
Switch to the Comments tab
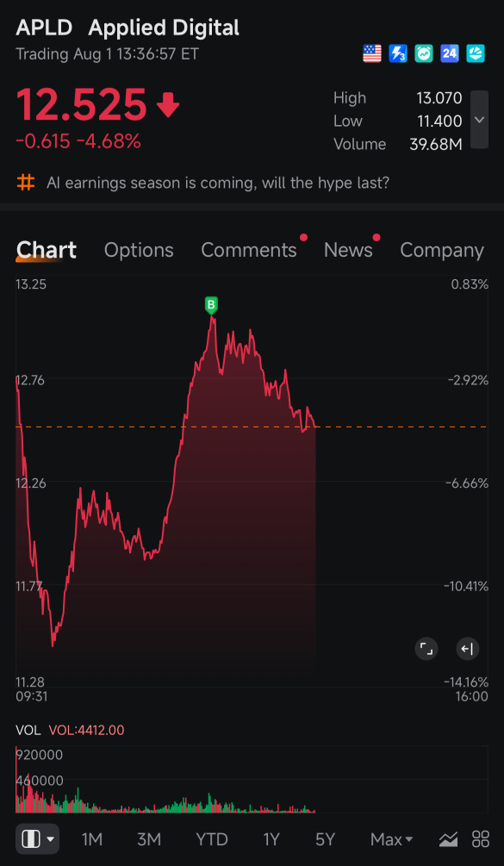click(x=249, y=250)
